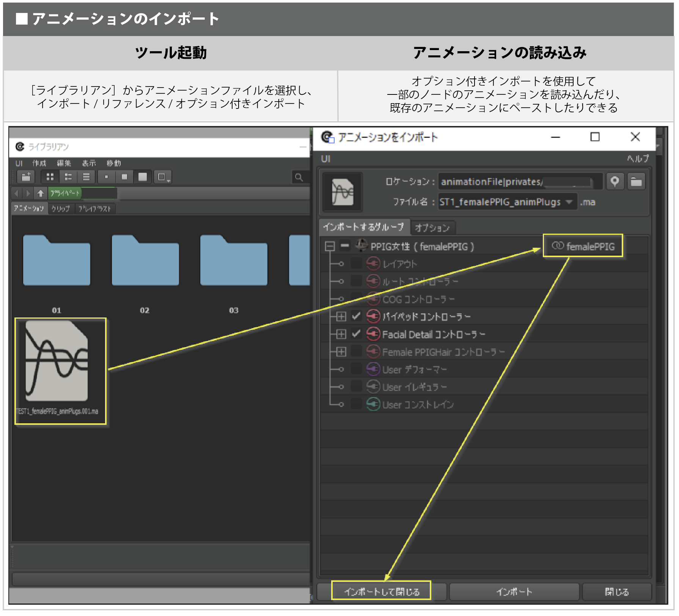
Task: Click the インポートして閉じる button
Action: [x=381, y=591]
